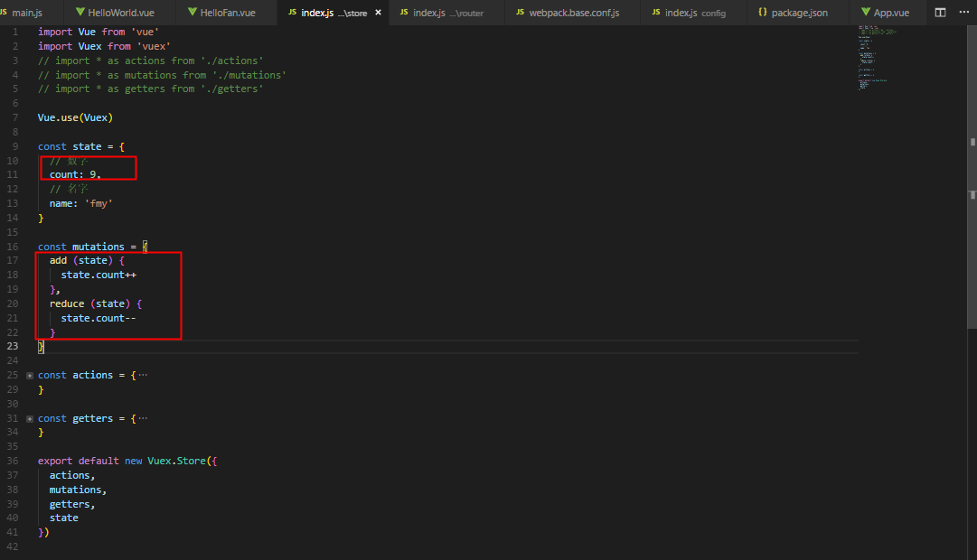
Task: Switch to the package.json tab
Action: click(797, 13)
